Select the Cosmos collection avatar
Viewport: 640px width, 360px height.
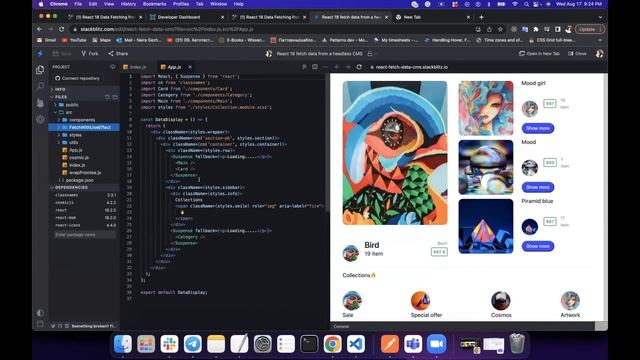pyautogui.click(x=501, y=301)
